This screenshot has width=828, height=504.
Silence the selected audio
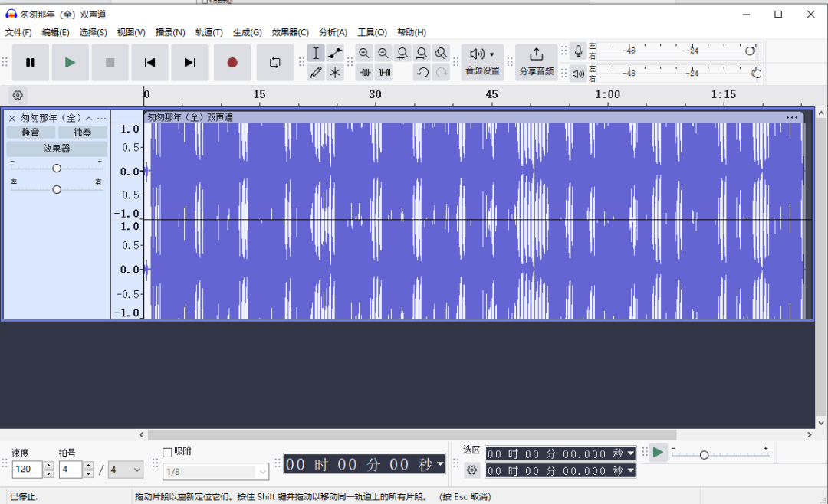point(383,72)
